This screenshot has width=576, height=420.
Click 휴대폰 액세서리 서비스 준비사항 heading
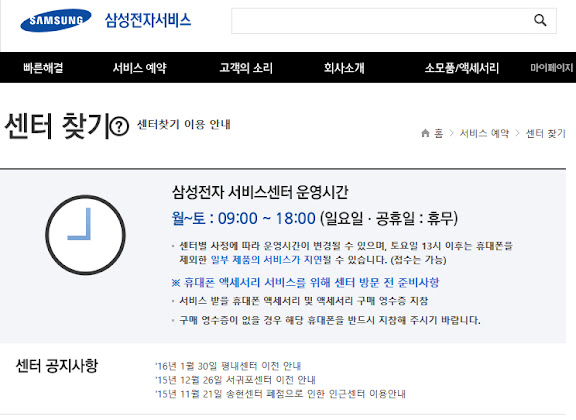pyautogui.click(x=305, y=282)
